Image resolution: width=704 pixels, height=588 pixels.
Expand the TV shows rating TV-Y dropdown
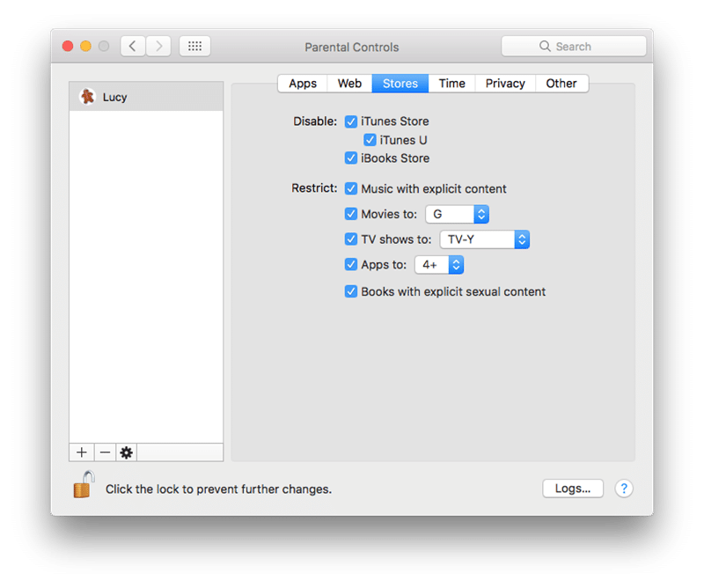[x=484, y=239]
